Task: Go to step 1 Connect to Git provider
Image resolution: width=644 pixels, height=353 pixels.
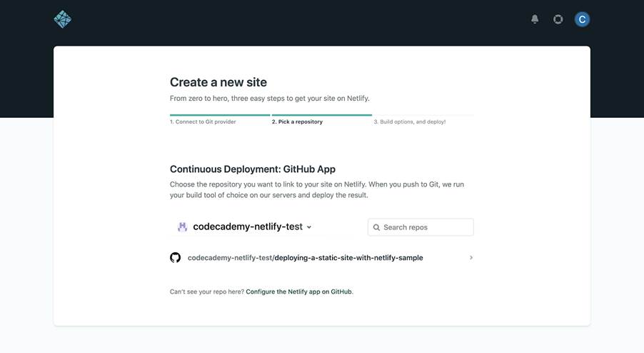Action: pyautogui.click(x=203, y=122)
